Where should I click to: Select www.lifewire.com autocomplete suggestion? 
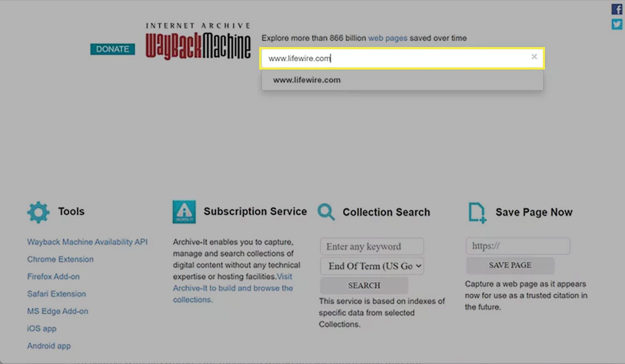(307, 80)
